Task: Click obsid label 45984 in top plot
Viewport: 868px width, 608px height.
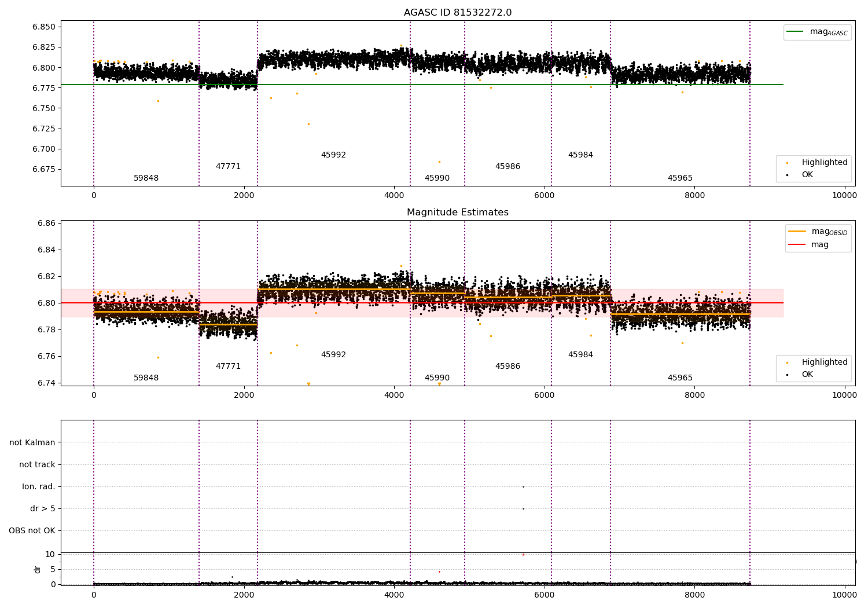Action: [580, 155]
